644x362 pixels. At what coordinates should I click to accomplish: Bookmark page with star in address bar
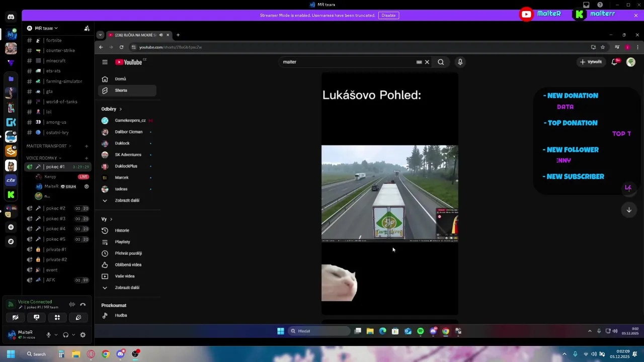603,47
